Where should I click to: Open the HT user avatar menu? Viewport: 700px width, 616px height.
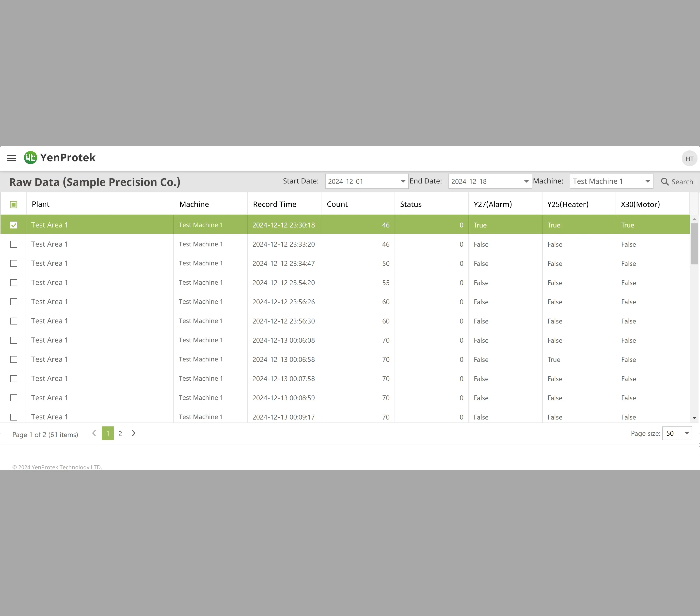(689, 159)
